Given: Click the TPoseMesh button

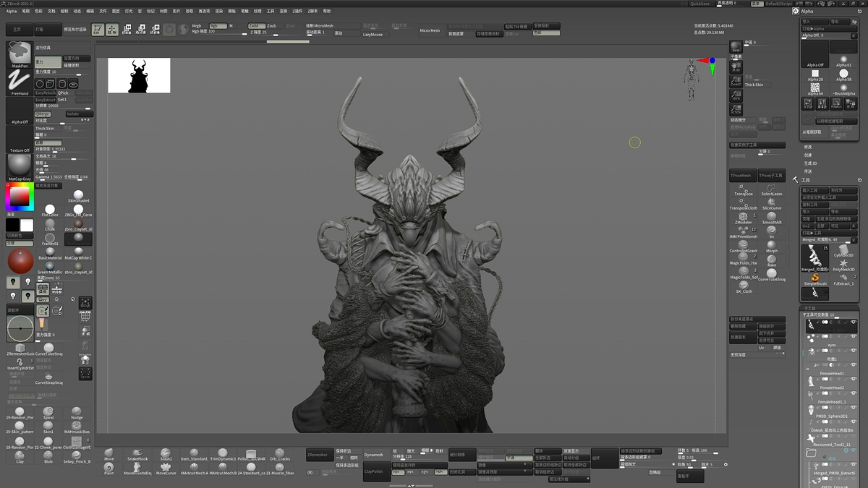Looking at the screenshot, I should pyautogui.click(x=742, y=176).
